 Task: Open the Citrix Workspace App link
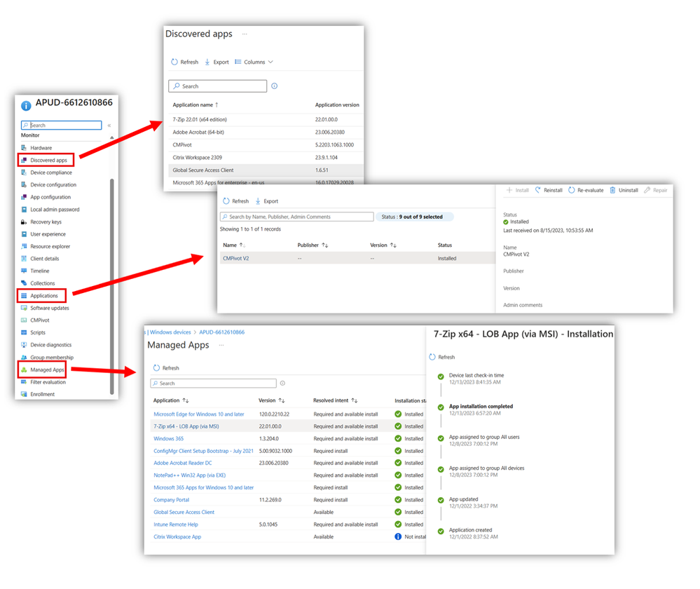coord(177,536)
